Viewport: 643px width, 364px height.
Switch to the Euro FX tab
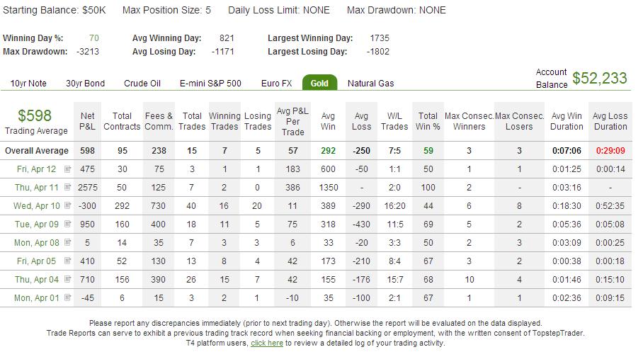[x=277, y=84]
